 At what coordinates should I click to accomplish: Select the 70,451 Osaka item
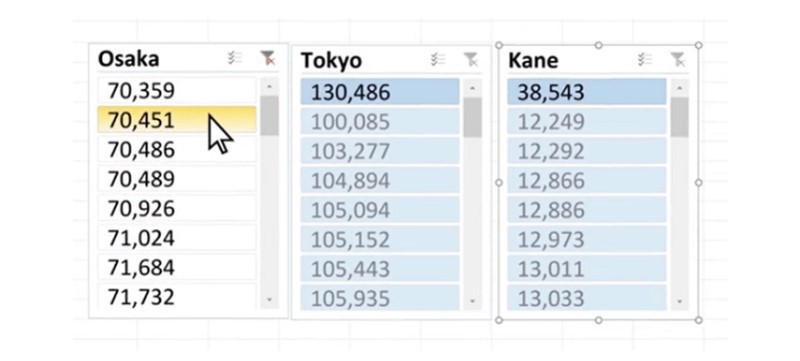click(x=177, y=120)
